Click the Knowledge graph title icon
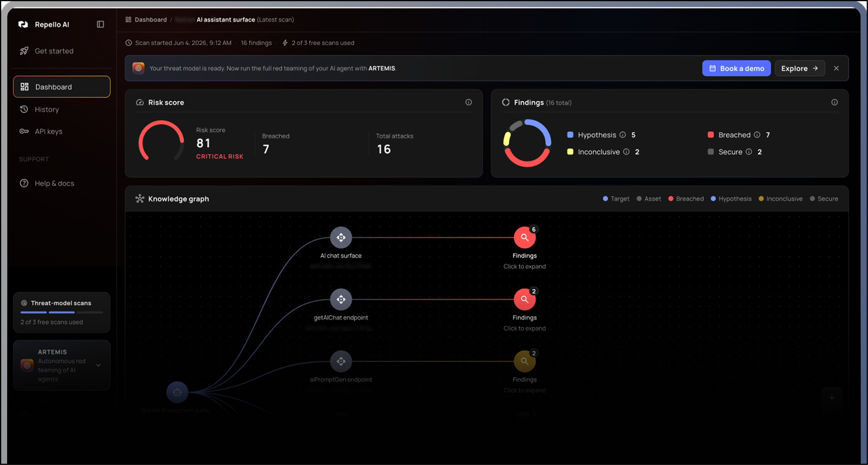 (140, 199)
